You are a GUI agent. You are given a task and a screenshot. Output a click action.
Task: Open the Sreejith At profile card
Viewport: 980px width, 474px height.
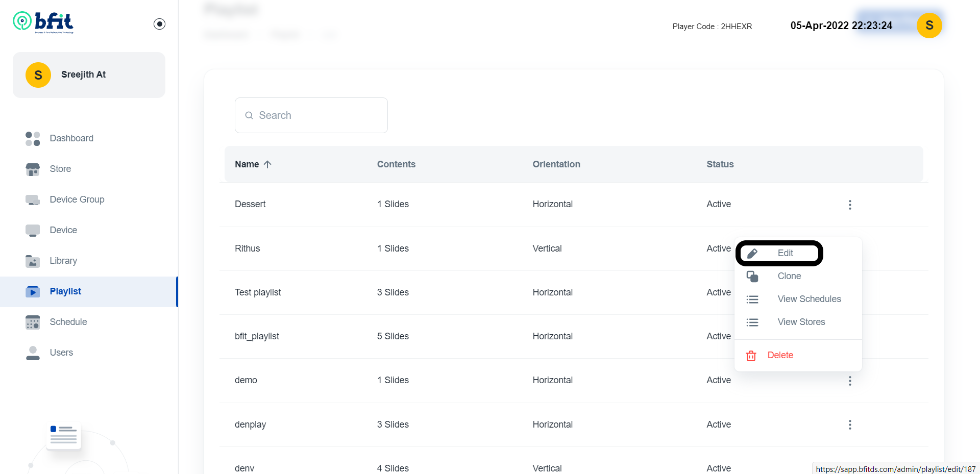[x=89, y=75]
